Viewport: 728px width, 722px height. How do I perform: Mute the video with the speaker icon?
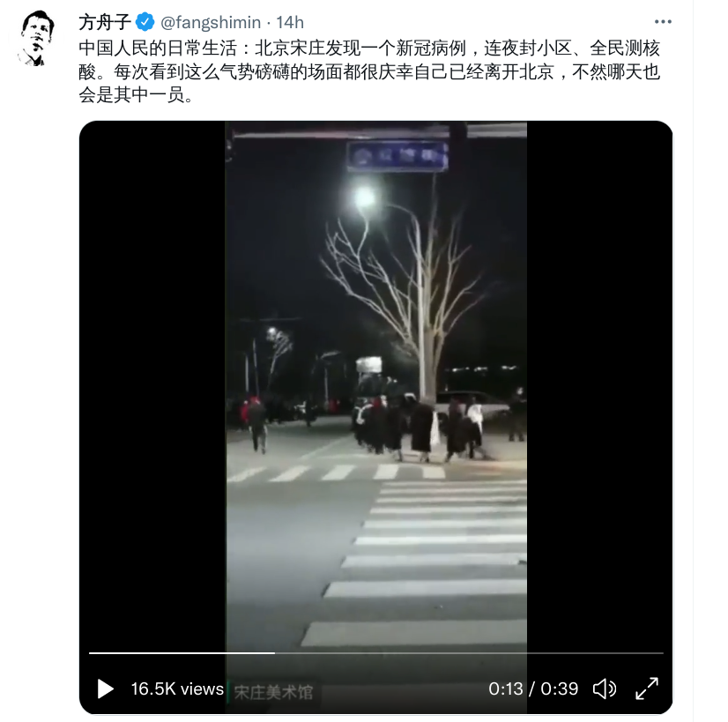click(605, 689)
